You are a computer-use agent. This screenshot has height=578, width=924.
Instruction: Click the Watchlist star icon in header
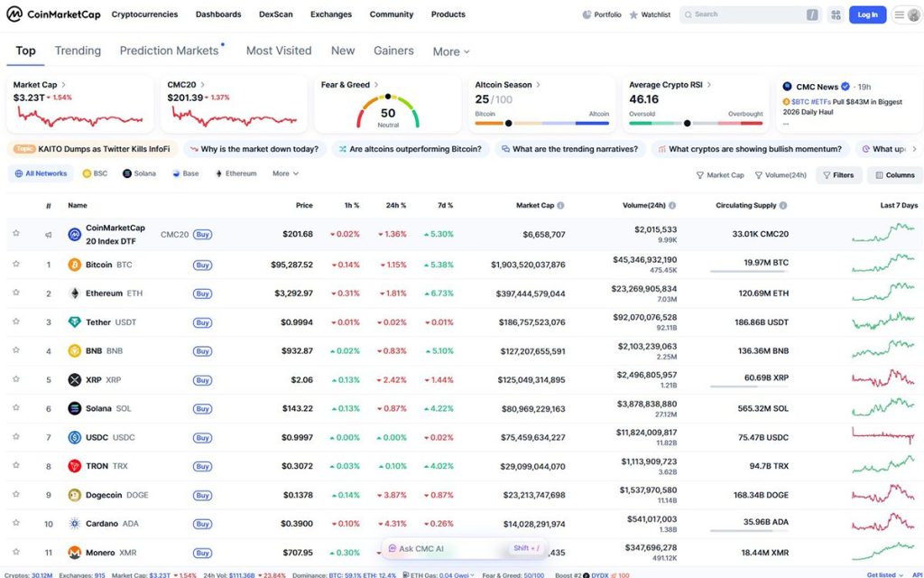[x=633, y=14]
